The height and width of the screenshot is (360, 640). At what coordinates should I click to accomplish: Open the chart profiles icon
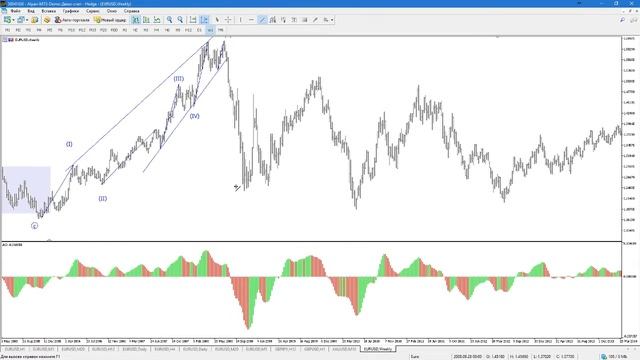pyautogui.click(x=20, y=20)
